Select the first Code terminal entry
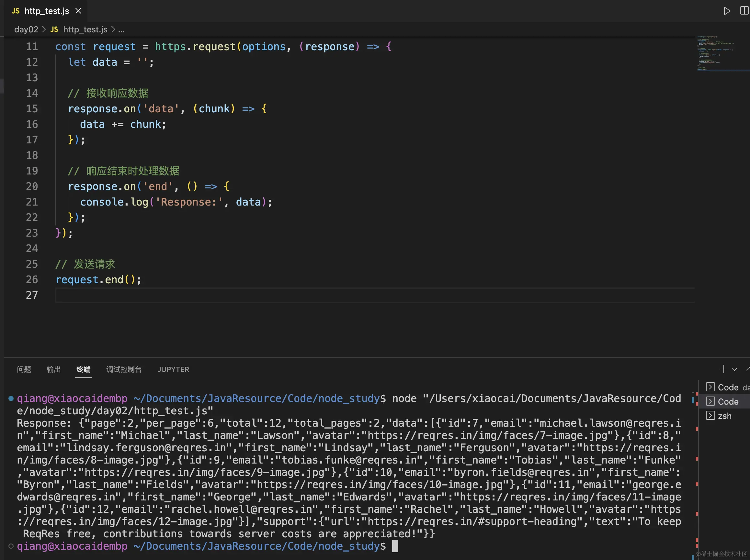 [728, 387]
